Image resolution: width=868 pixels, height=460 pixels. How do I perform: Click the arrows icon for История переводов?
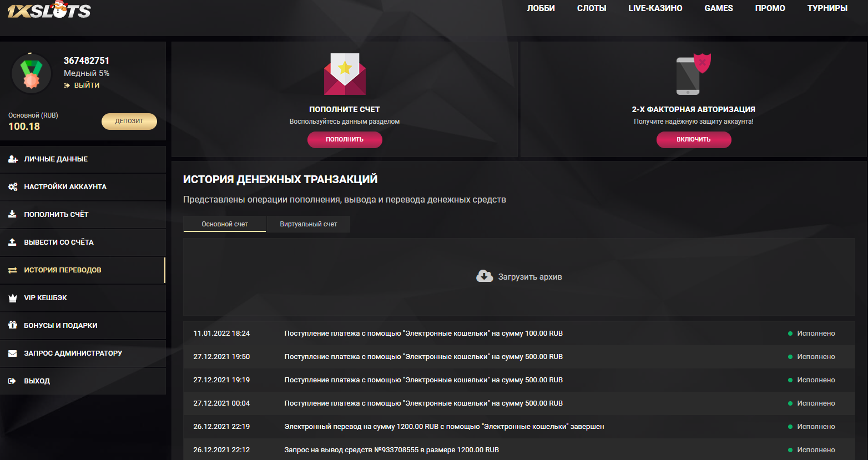point(12,270)
